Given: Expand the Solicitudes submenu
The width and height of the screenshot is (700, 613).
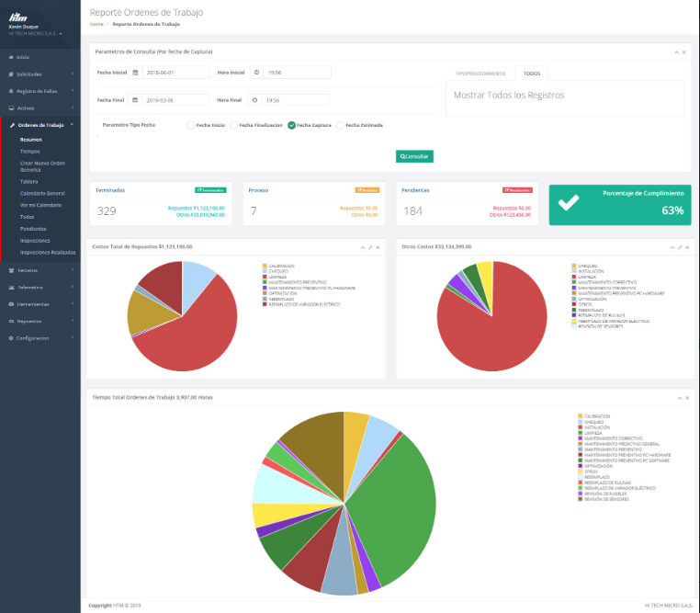Looking at the screenshot, I should pos(73,74).
